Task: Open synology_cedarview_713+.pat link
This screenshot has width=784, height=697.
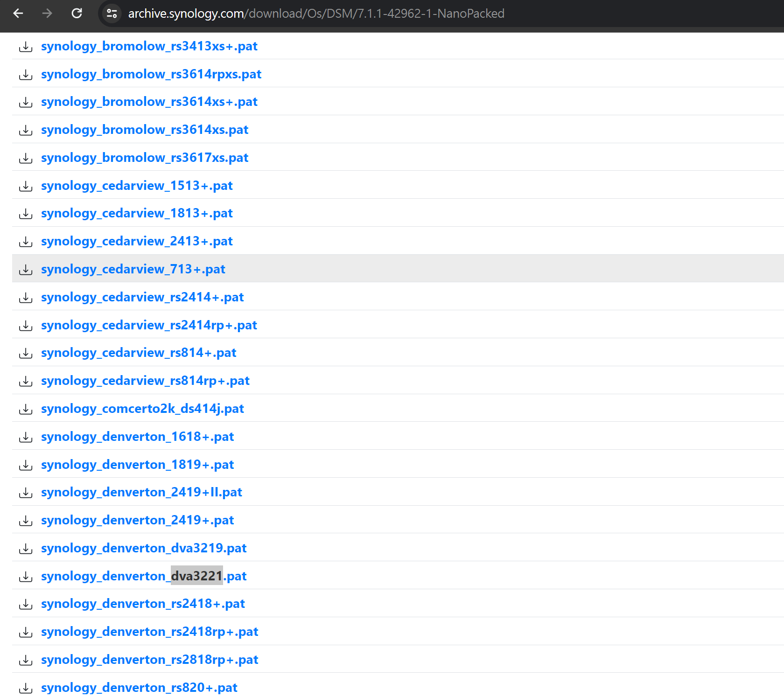Action: tap(133, 269)
